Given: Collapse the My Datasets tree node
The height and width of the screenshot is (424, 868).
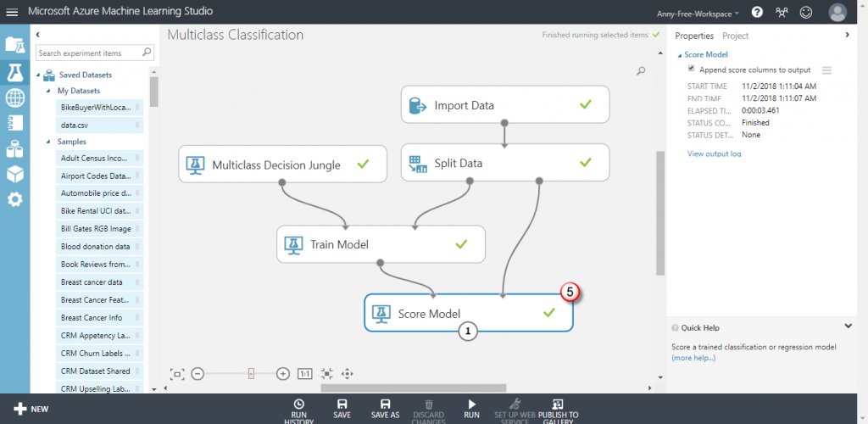Looking at the screenshot, I should tap(49, 91).
